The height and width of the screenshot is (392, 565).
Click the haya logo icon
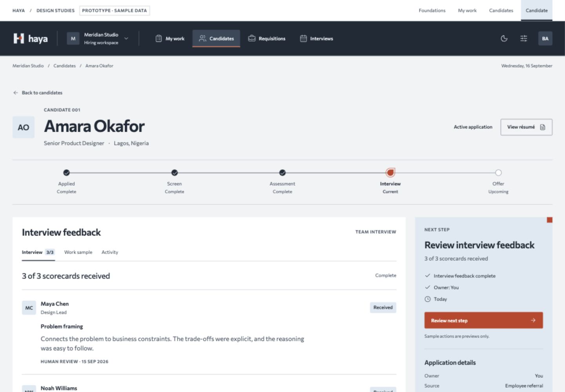pos(19,38)
